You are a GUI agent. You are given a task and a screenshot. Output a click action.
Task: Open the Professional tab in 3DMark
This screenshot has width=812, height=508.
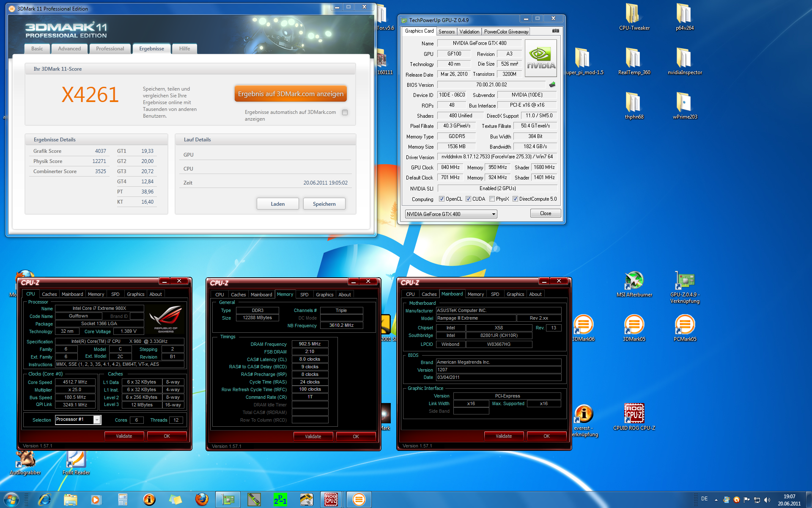(110, 49)
